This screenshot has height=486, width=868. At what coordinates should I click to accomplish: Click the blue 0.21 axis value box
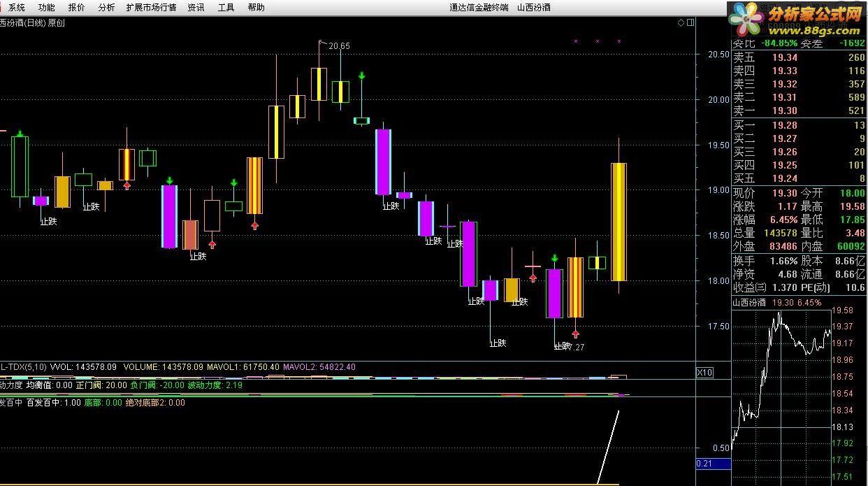click(714, 464)
